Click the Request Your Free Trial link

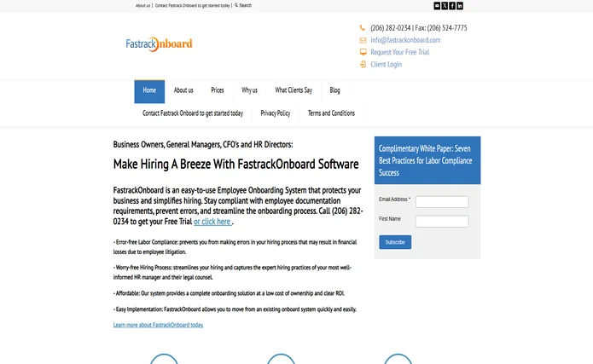click(x=400, y=52)
